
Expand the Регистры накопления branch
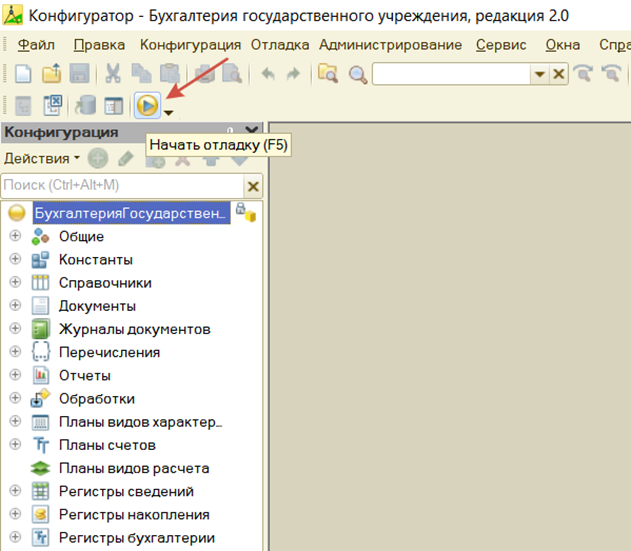pyautogui.click(x=15, y=514)
